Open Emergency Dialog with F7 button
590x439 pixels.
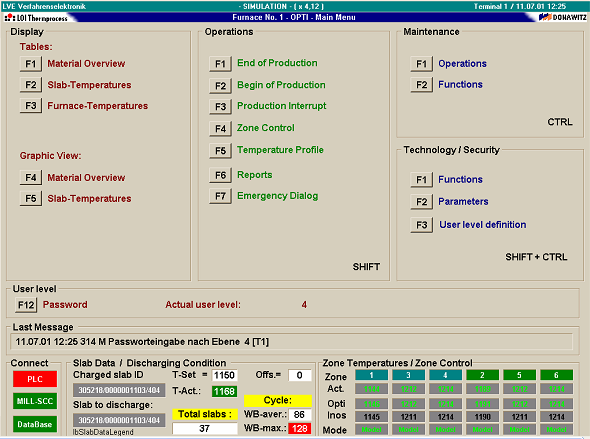click(220, 196)
